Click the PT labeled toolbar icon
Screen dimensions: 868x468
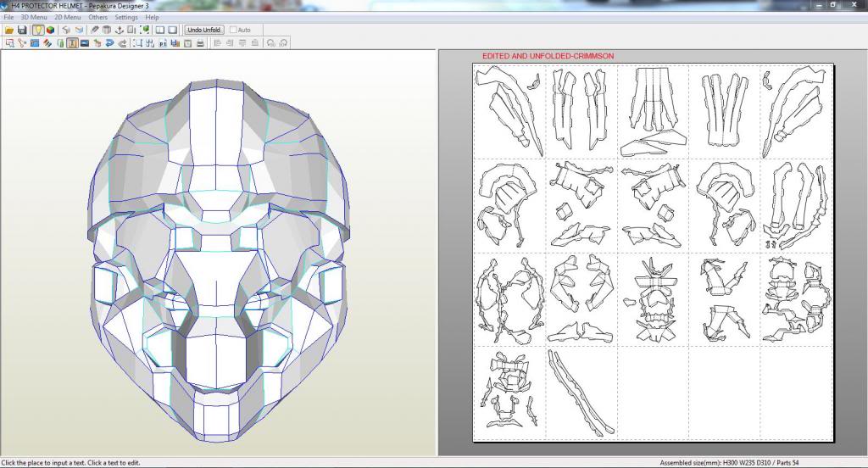click(163, 43)
